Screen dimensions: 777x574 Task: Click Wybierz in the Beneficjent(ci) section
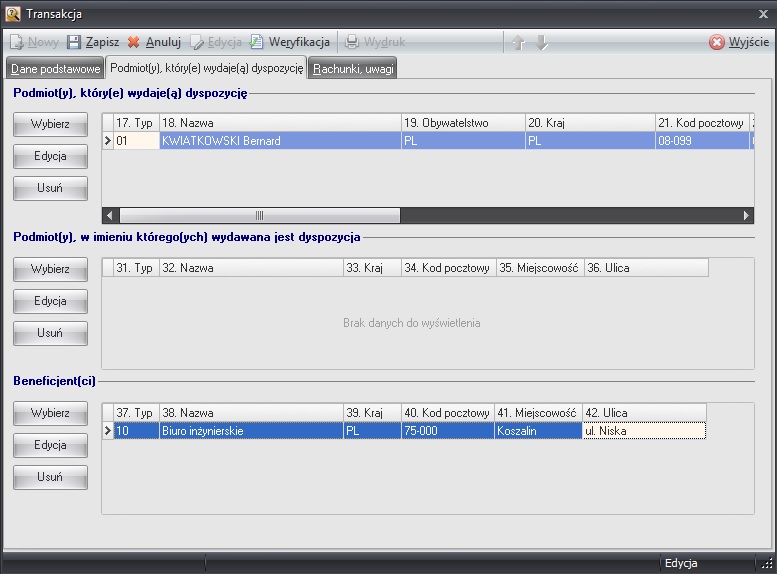click(x=50, y=413)
